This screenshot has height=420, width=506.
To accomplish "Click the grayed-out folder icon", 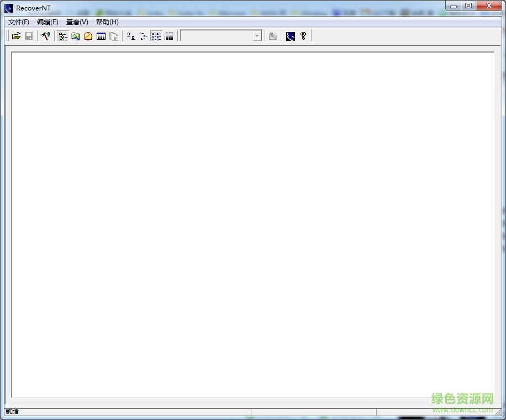I will pyautogui.click(x=273, y=36).
